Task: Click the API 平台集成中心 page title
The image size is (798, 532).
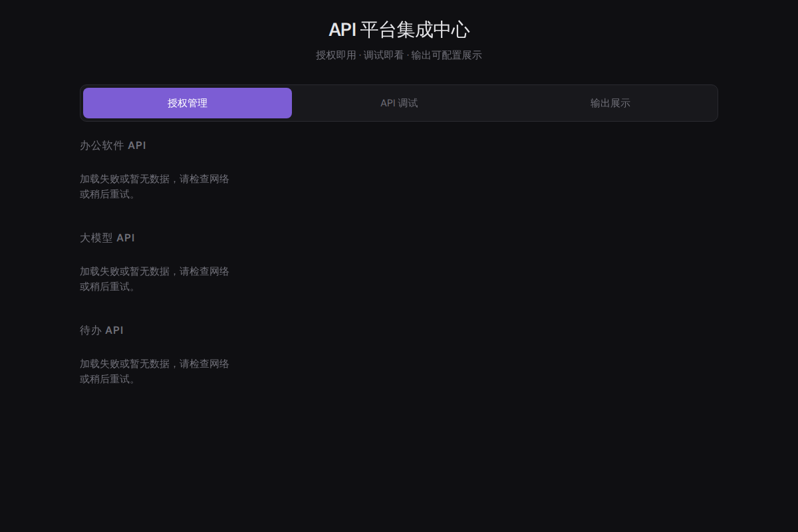Action: pyautogui.click(x=399, y=30)
